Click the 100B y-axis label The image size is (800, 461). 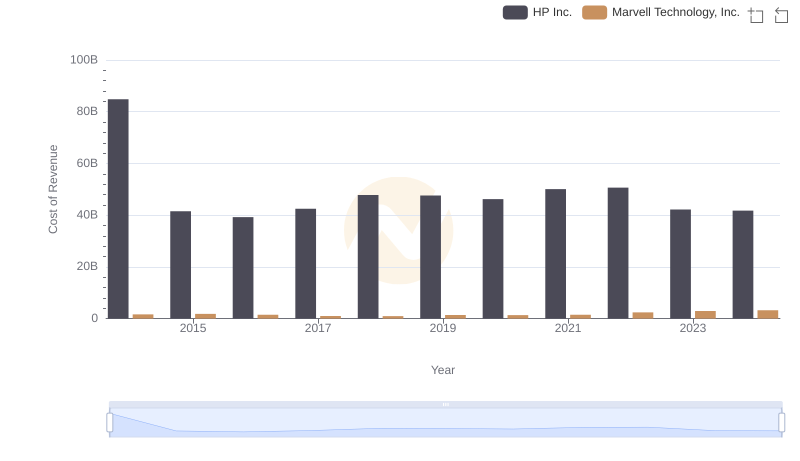(x=84, y=60)
